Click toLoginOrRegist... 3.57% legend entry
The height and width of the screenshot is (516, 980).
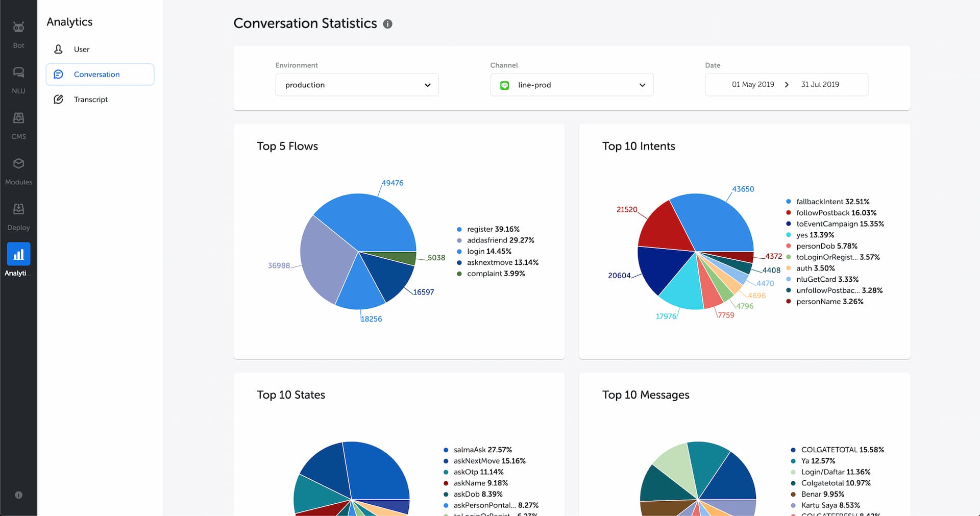833,257
